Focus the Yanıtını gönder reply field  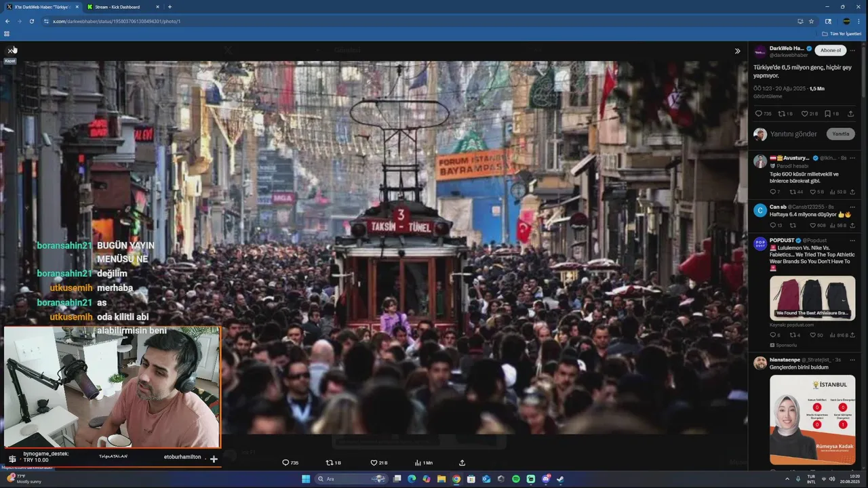pos(794,134)
